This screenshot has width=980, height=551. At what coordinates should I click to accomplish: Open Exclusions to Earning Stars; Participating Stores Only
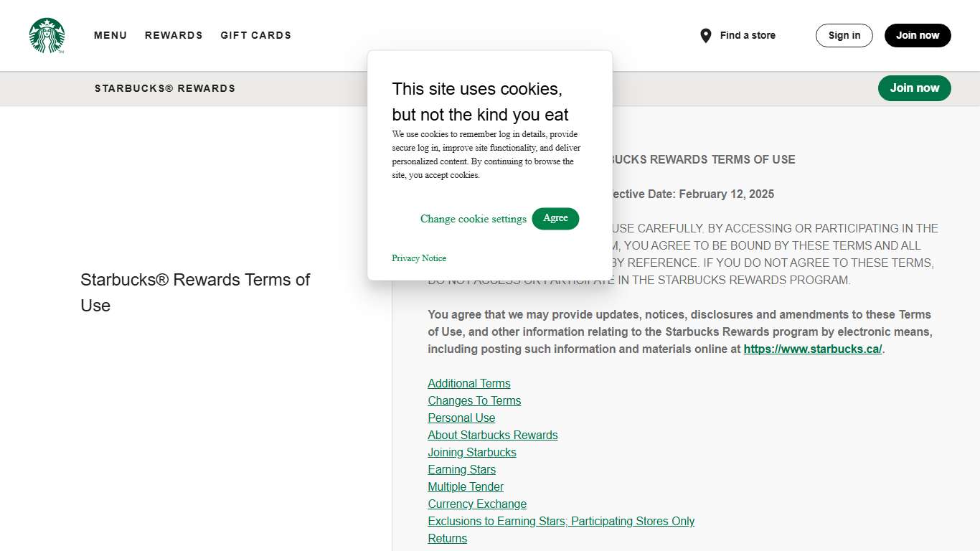click(x=561, y=521)
